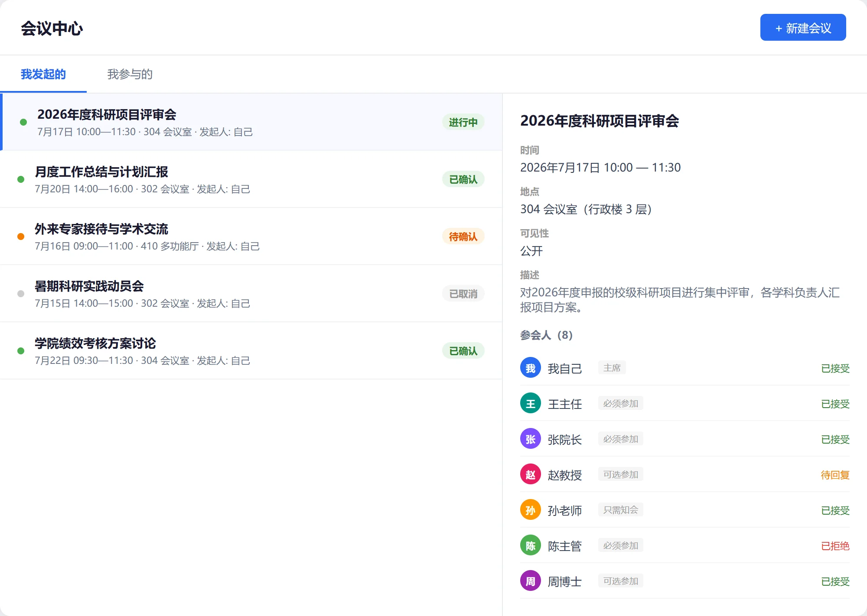
Task: Click 已接受 status for 我自己
Action: click(835, 369)
